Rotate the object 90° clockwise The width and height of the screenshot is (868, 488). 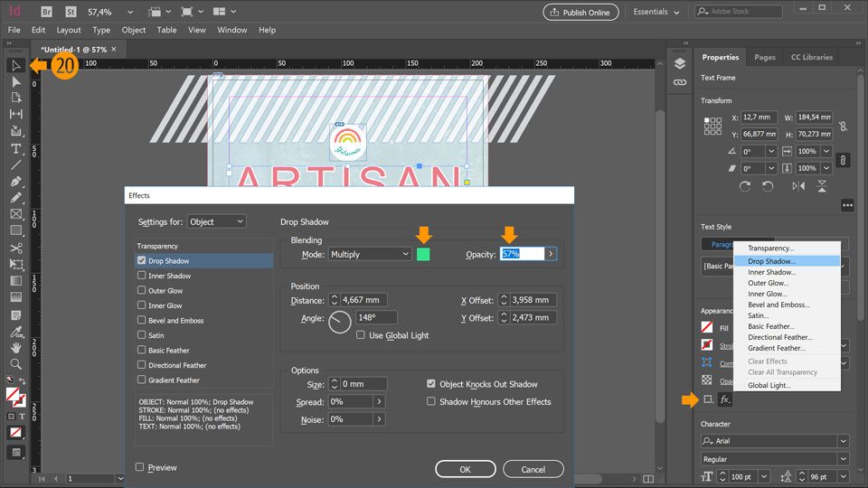pos(745,186)
